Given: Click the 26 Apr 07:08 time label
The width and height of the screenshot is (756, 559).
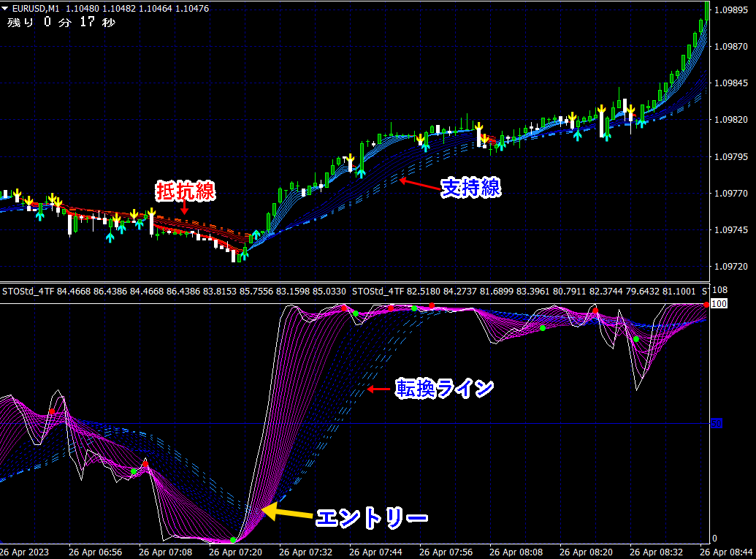Looking at the screenshot, I should [165, 552].
